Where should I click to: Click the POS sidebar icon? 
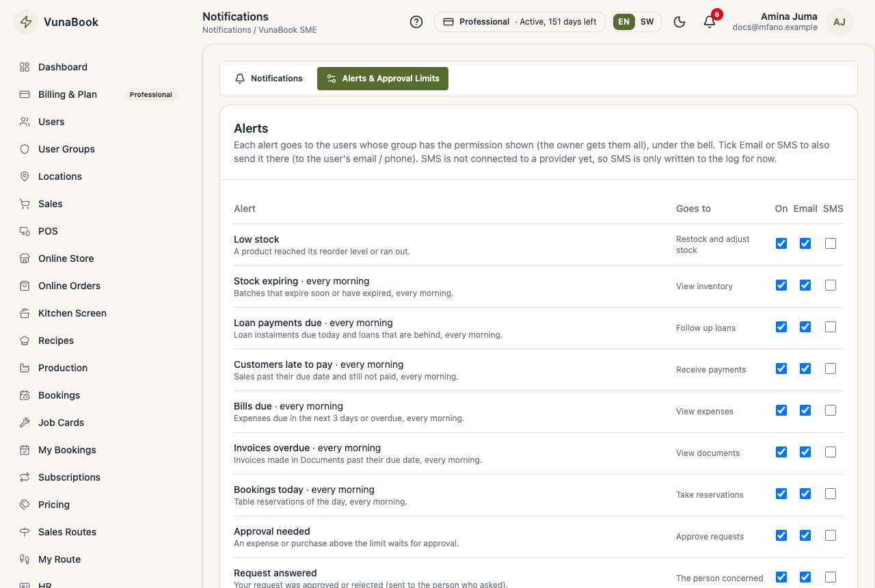[x=25, y=231]
